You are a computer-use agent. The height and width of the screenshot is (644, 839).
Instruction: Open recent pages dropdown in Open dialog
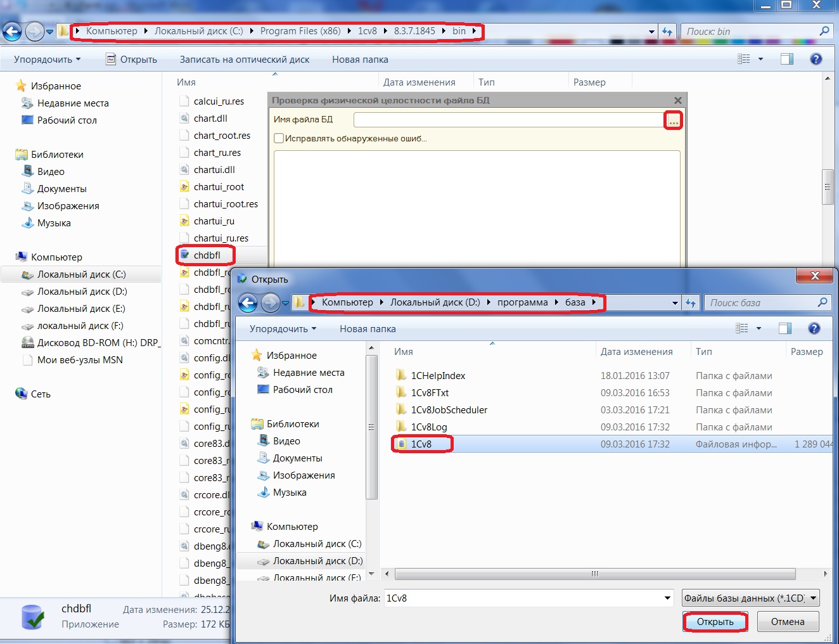coord(285,303)
